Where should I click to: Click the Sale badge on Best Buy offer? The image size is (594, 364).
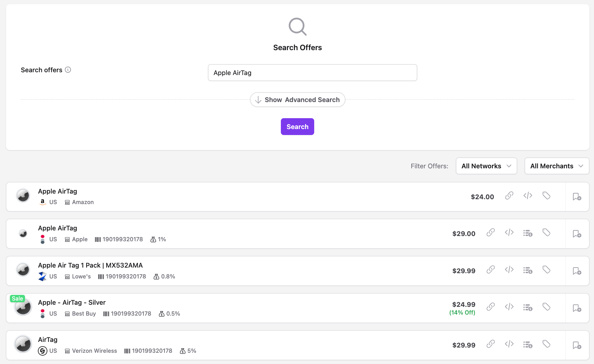pyautogui.click(x=17, y=299)
